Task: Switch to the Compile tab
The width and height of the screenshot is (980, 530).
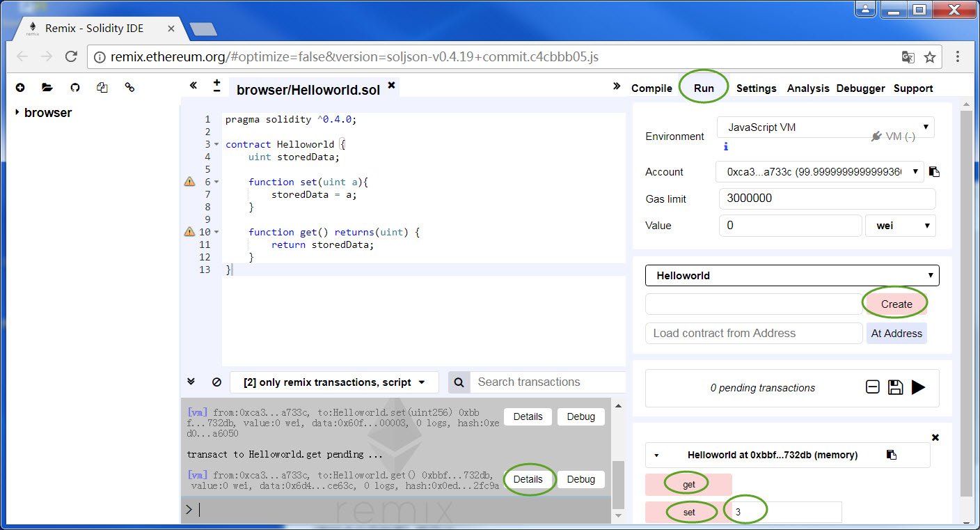Action: 651,88
